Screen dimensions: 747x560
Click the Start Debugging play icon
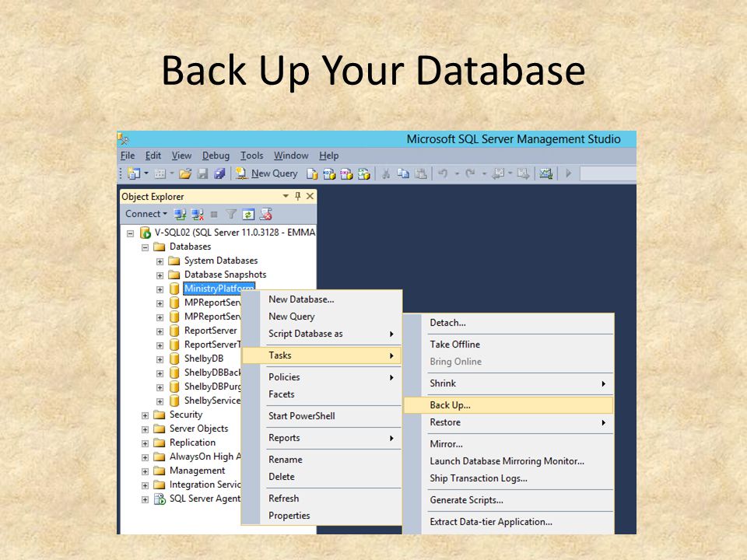(568, 173)
